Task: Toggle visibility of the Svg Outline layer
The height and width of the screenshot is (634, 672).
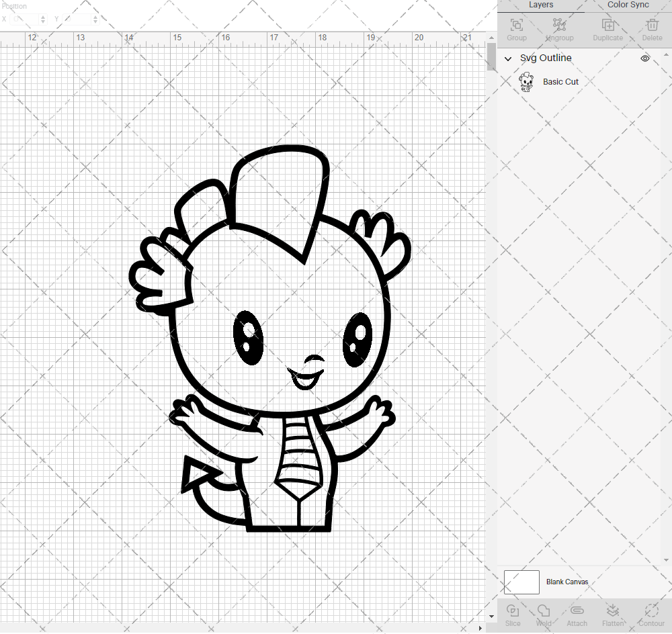Action: click(x=645, y=58)
